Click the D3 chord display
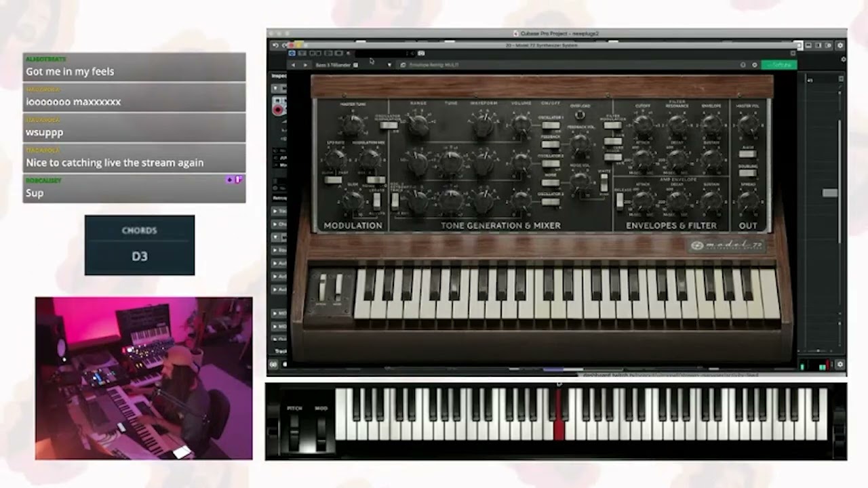868x488 pixels. coord(140,245)
